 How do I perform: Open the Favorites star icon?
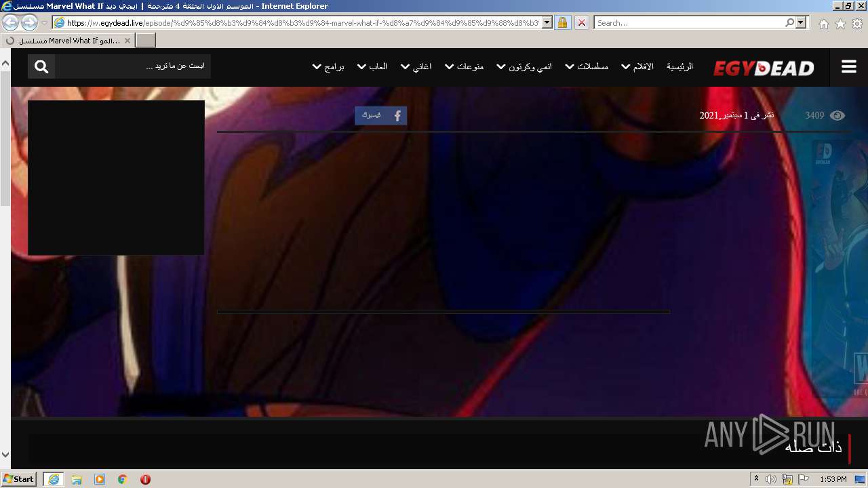coord(840,24)
